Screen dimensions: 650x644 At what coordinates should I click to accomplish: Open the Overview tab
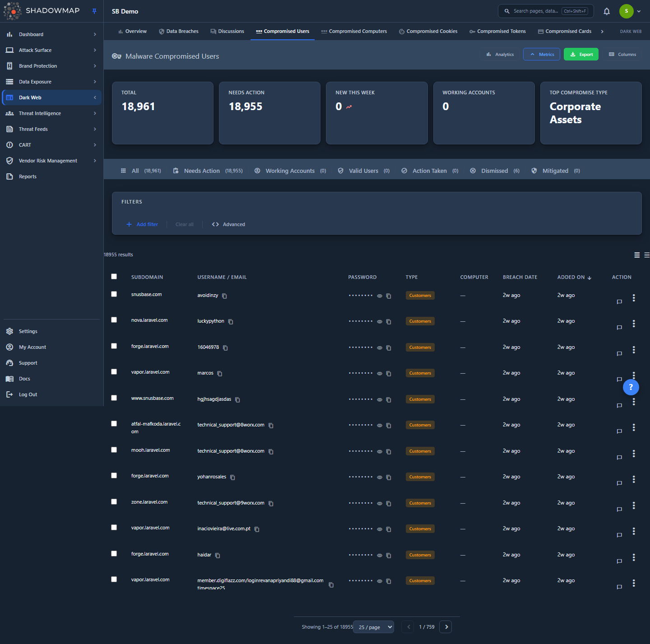132,32
